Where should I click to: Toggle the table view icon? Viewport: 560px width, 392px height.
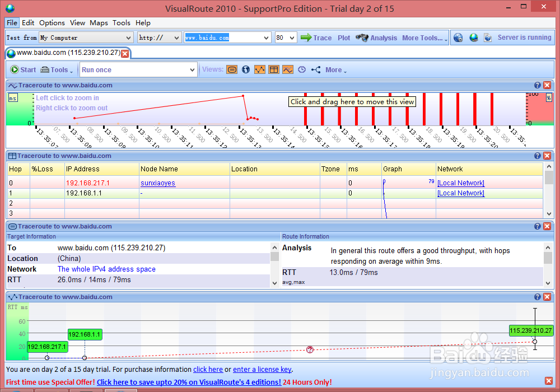click(x=274, y=69)
